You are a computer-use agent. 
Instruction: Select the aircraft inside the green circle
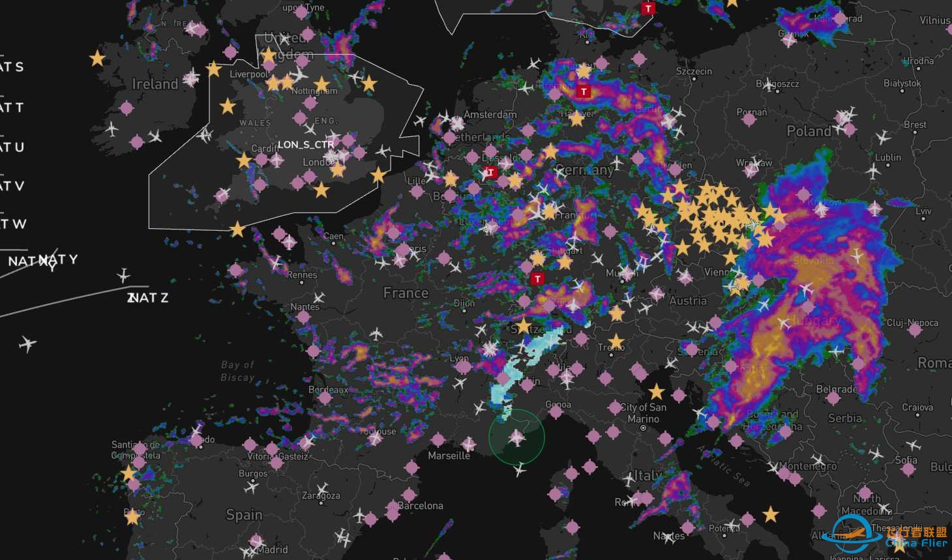[x=517, y=437]
